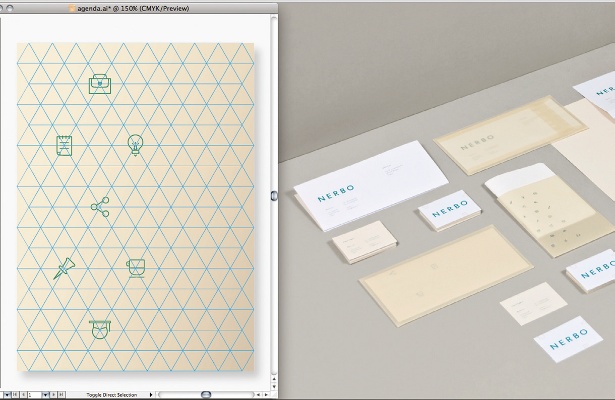Click the horizontal scrollbar right arrow
The image size is (615, 400).
pyautogui.click(x=266, y=395)
